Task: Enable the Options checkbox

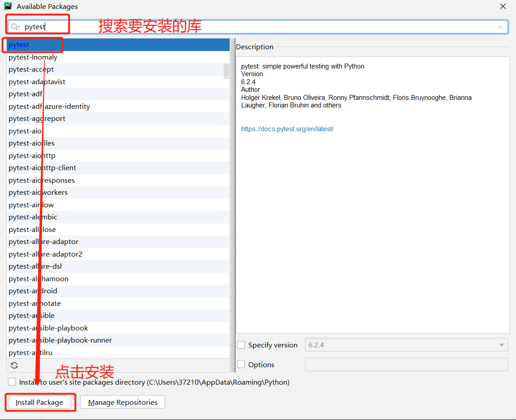Action: pos(241,364)
